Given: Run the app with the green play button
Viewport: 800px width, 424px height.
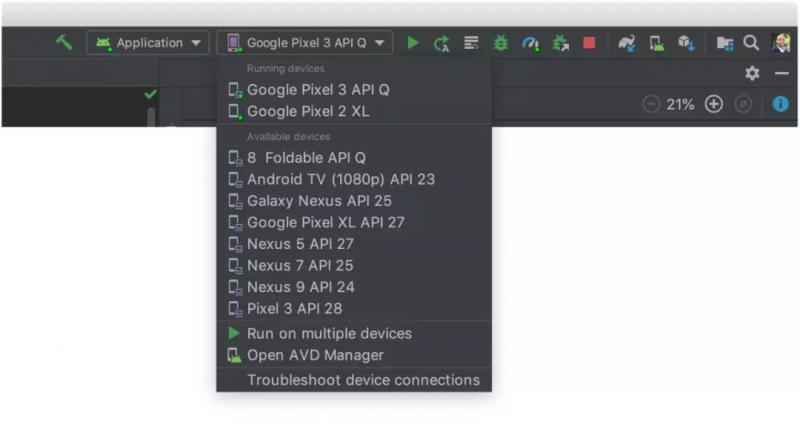Looking at the screenshot, I should (x=413, y=43).
